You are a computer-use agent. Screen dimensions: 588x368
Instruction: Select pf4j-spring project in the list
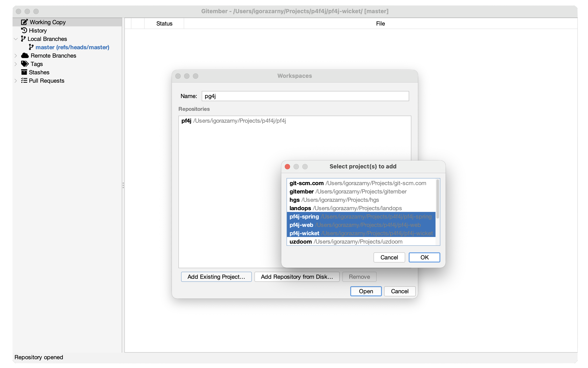tap(361, 217)
